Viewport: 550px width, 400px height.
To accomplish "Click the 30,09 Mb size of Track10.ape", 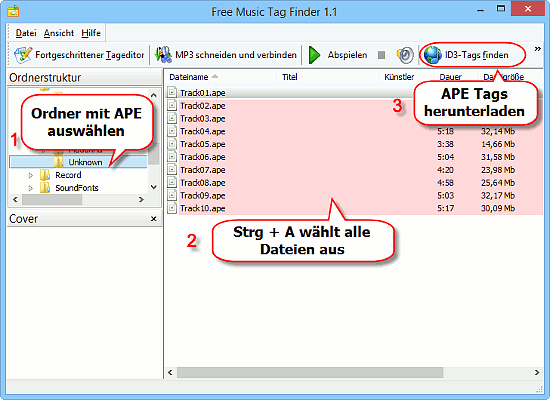I will coord(498,208).
